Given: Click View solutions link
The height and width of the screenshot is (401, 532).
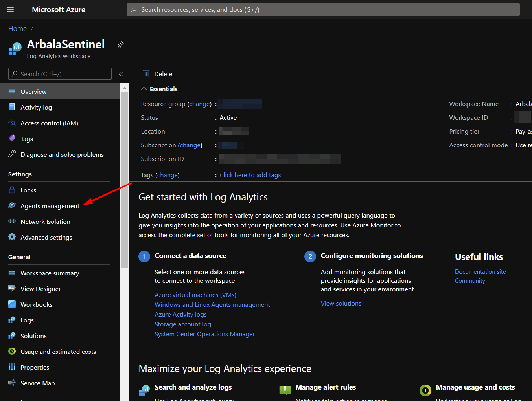Looking at the screenshot, I should (341, 303).
